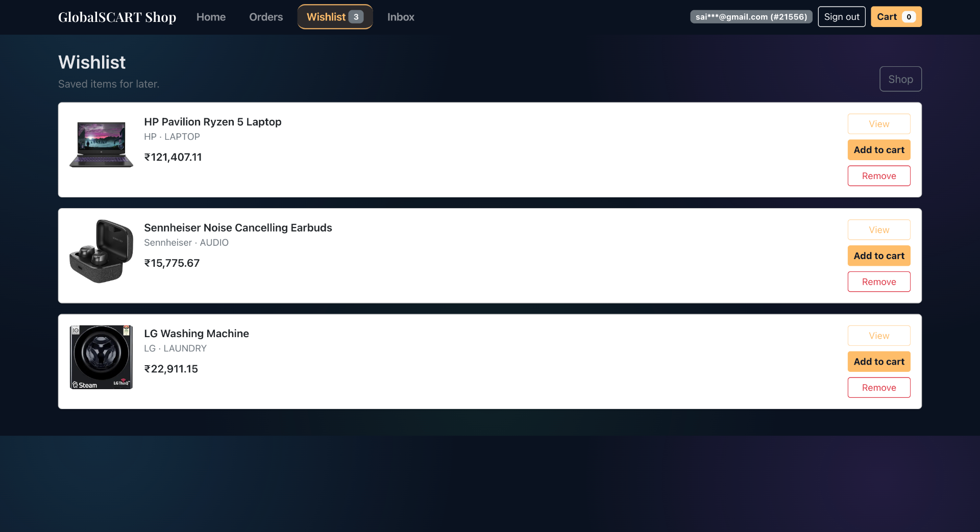
Task: Sign out of the account
Action: (842, 17)
